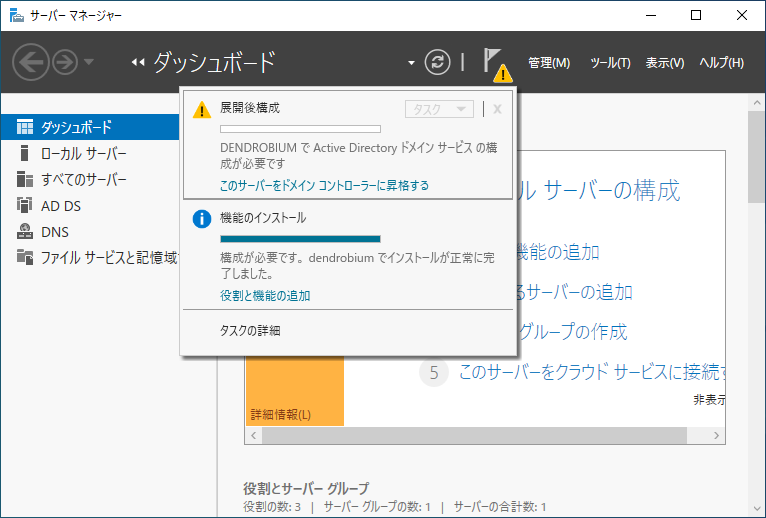
Task: Click the AD DS role icon
Action: click(x=24, y=205)
